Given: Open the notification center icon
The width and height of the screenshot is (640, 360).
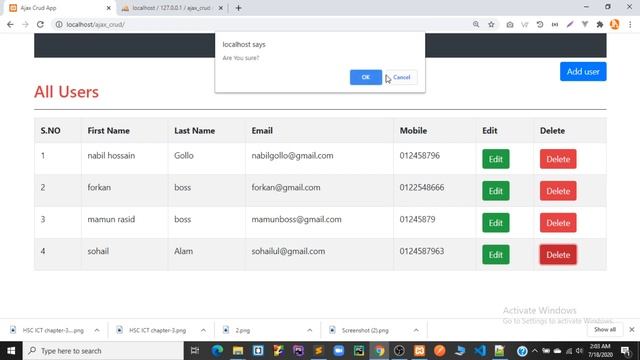Looking at the screenshot, I should (x=626, y=351).
